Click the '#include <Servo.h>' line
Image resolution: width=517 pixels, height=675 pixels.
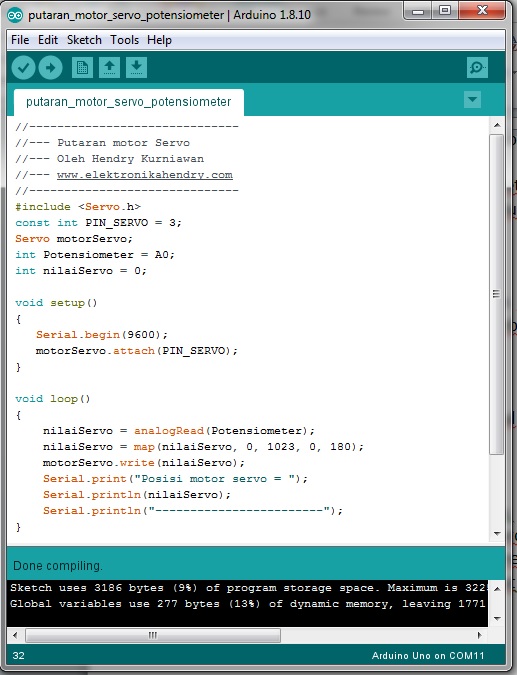[78, 207]
